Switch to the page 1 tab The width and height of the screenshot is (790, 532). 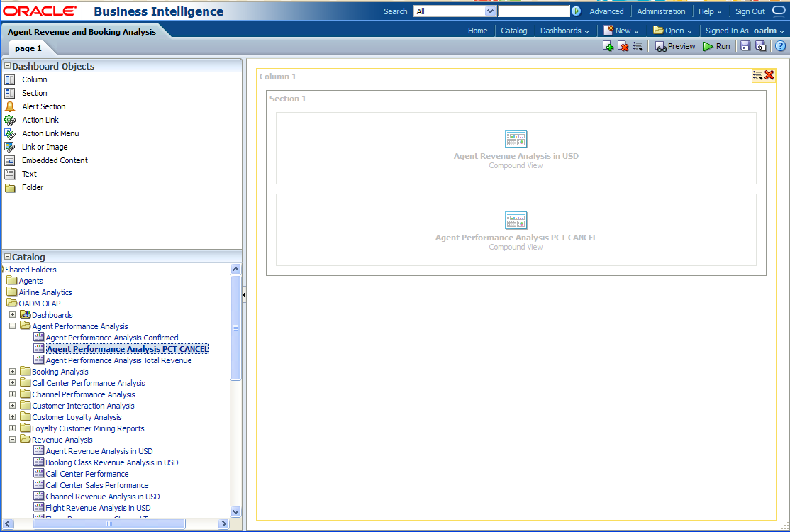click(x=28, y=48)
